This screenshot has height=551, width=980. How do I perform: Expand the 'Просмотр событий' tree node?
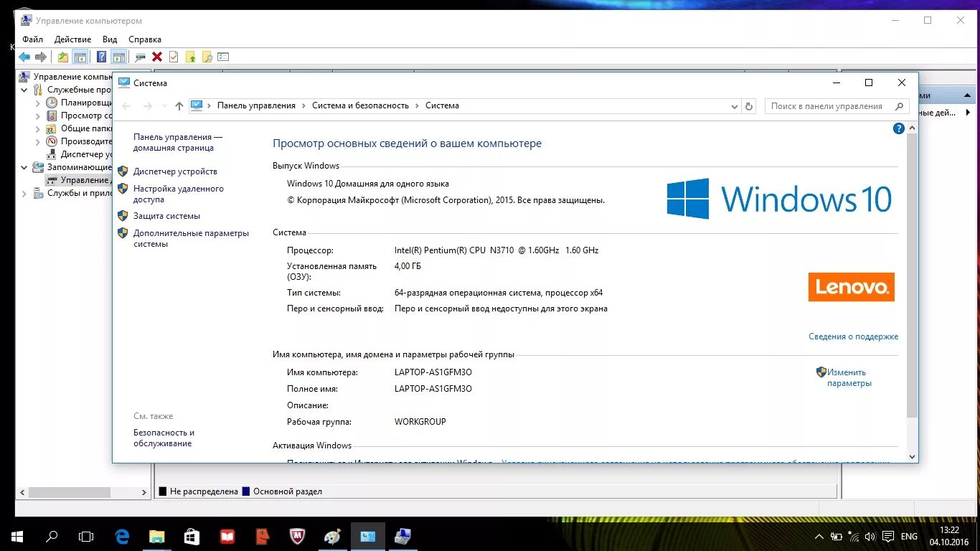point(38,116)
